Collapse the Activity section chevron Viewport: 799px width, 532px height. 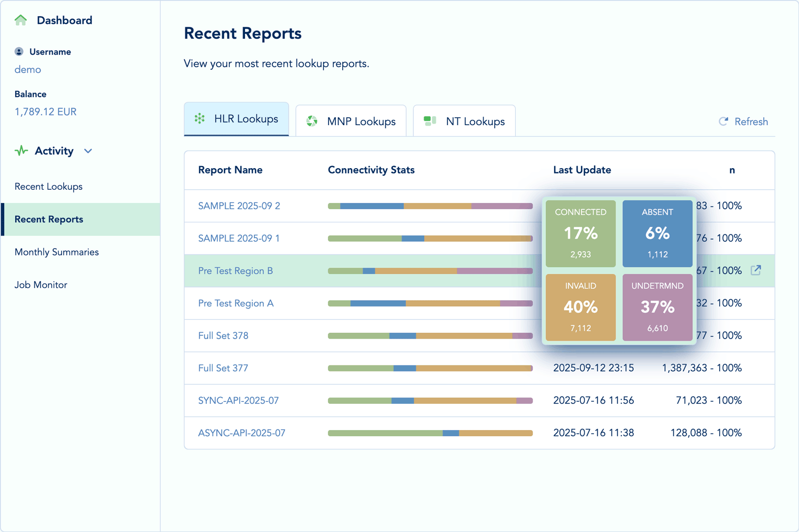click(x=88, y=151)
